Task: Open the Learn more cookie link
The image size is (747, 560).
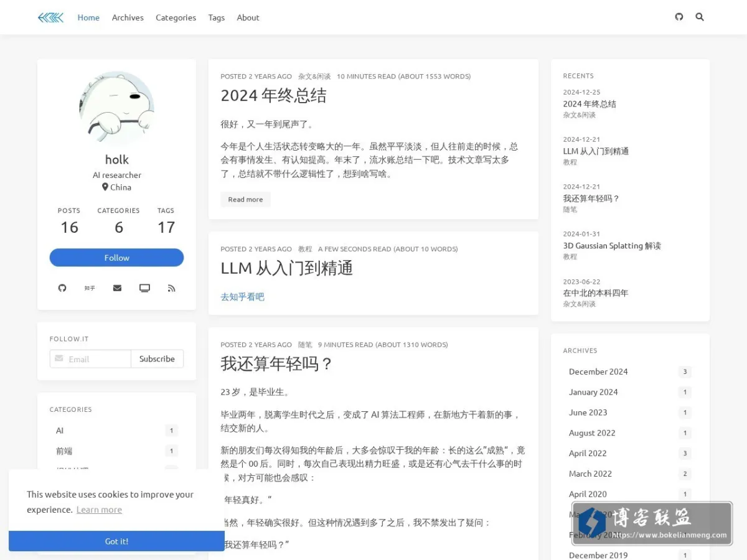Action: (x=99, y=510)
